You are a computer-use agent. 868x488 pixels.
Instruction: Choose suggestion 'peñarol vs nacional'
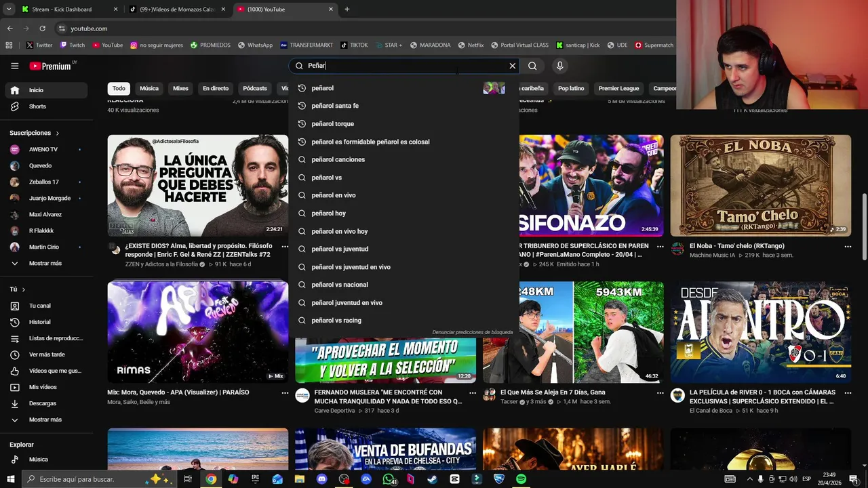[x=403, y=285]
